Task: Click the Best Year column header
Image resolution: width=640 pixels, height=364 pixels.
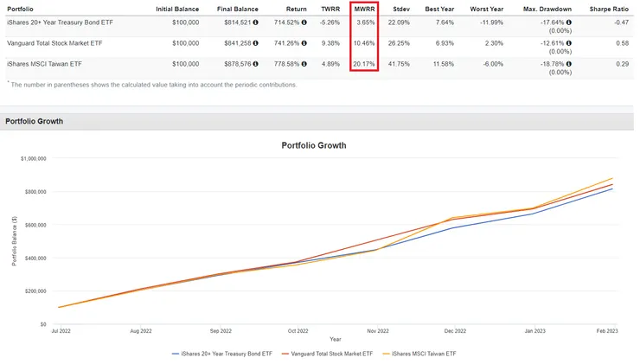Action: pyautogui.click(x=439, y=8)
